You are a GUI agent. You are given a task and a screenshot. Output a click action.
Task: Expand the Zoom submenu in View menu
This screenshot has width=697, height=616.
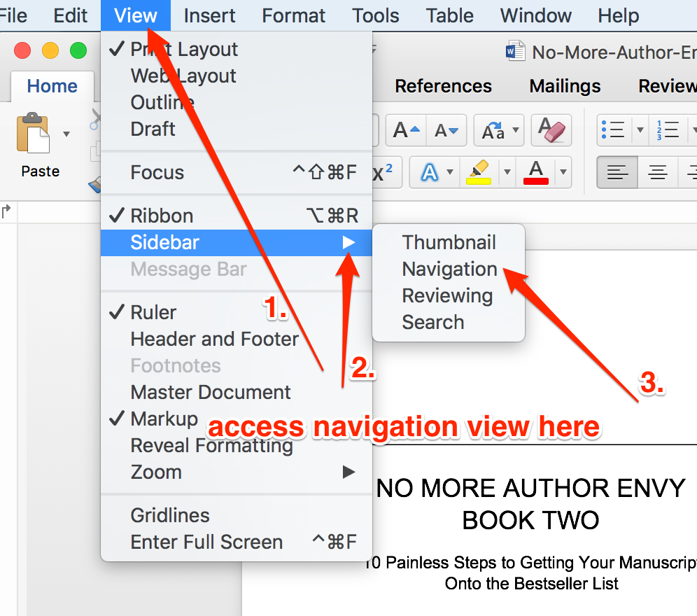coord(156,472)
